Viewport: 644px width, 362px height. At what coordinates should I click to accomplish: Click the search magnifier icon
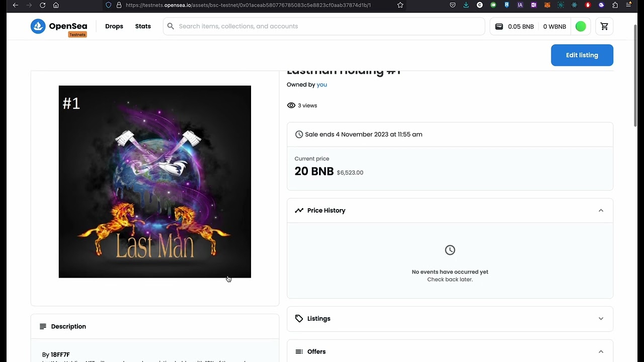tap(171, 26)
